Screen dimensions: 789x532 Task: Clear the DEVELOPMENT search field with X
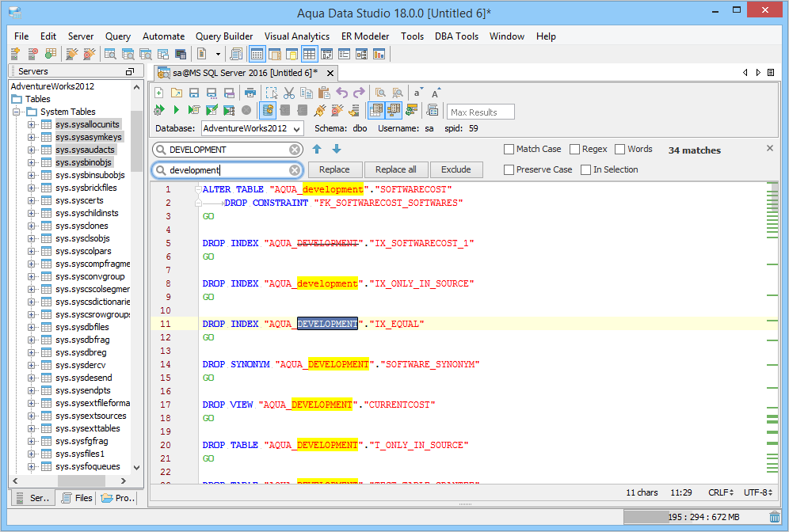click(295, 150)
